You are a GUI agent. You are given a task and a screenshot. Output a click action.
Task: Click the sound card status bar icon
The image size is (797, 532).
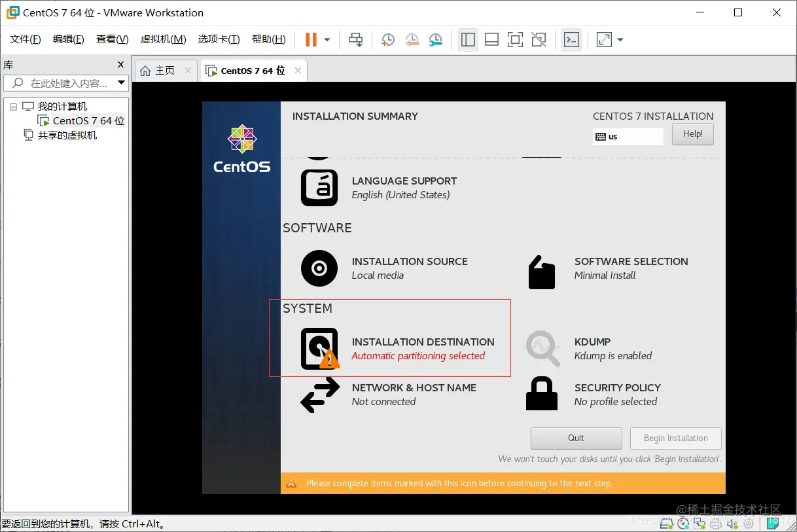coord(733,523)
